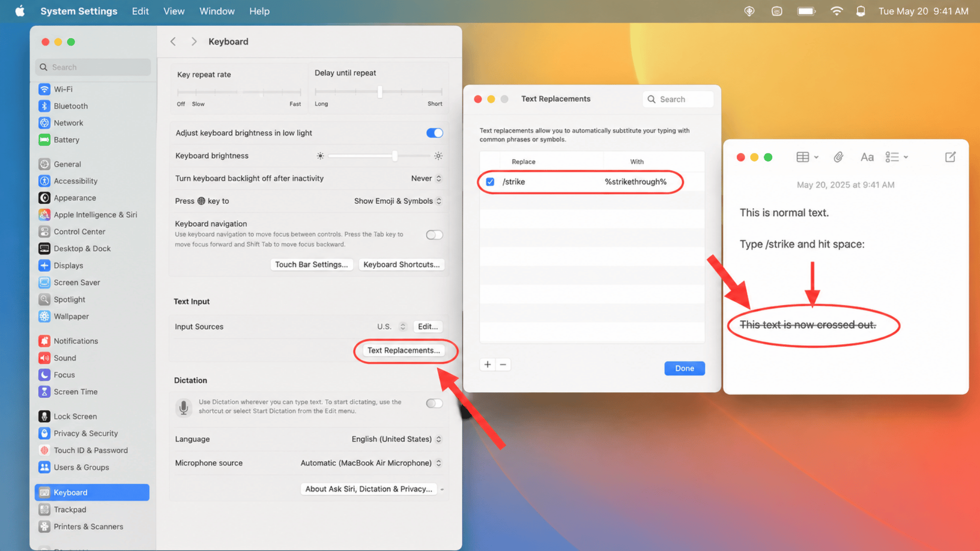Remove replacement with the minus button
This screenshot has height=551, width=980.
(x=503, y=364)
